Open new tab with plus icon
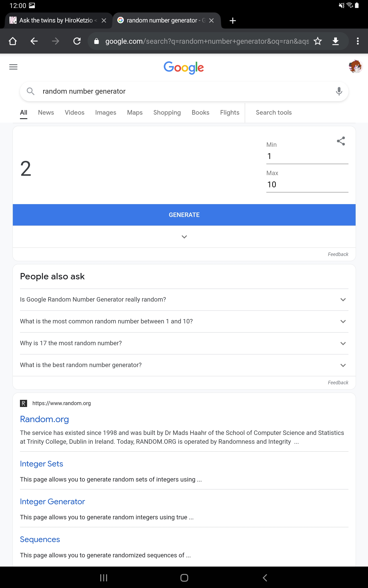 (233, 21)
